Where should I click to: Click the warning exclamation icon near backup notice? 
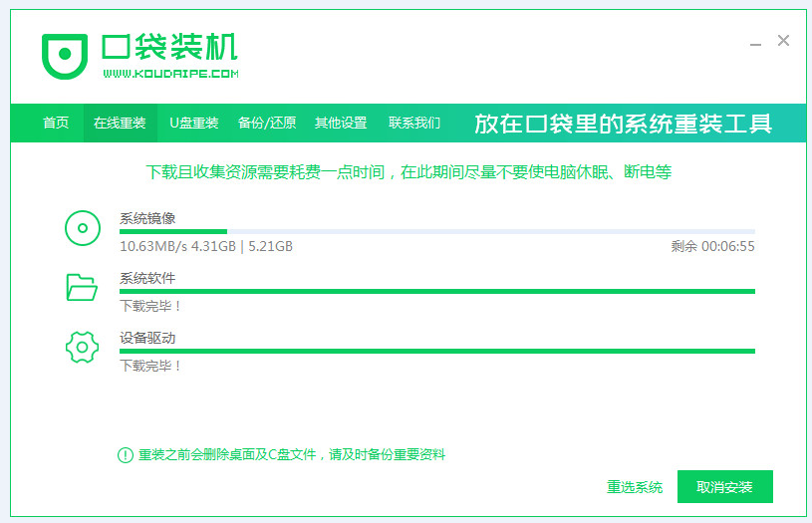[x=125, y=454]
